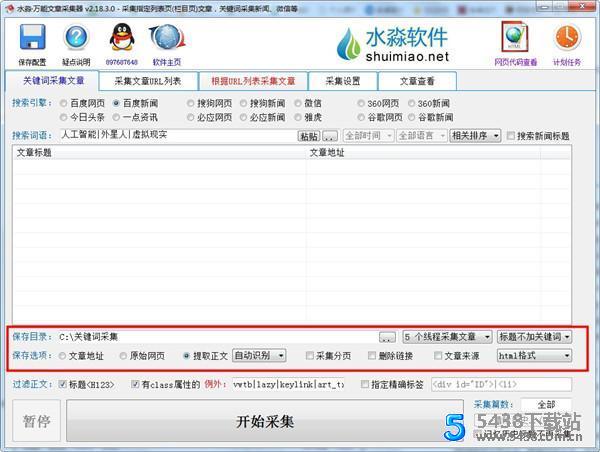Click the 搜索词语 keyword input field

tap(178, 135)
